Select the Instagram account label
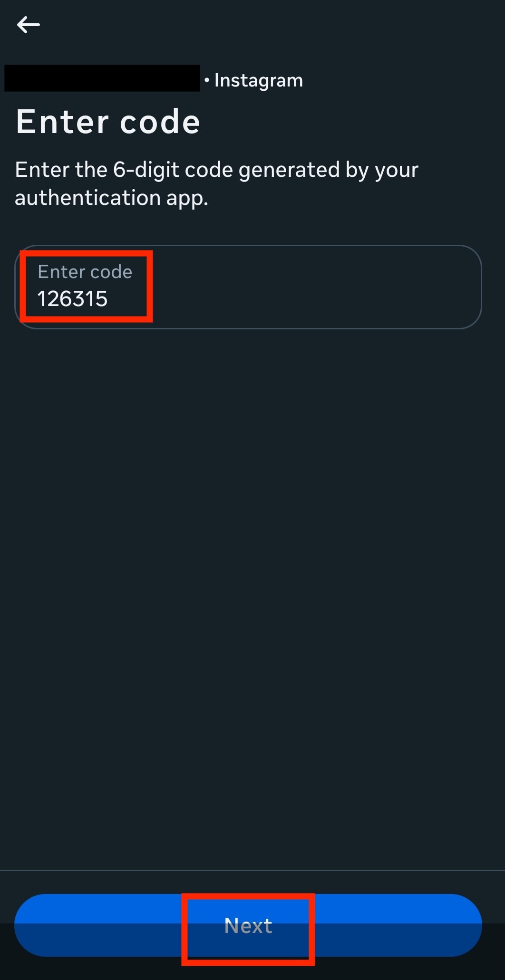The image size is (505, 980). click(x=258, y=80)
